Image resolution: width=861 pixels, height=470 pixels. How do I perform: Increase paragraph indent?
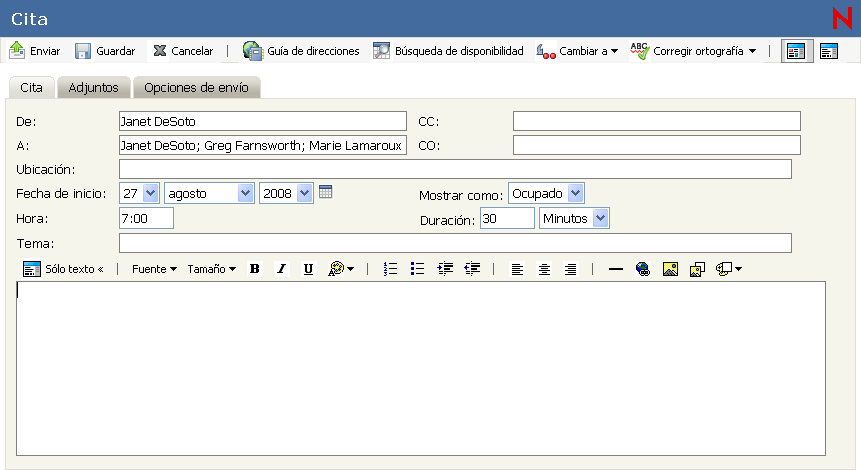[445, 269]
